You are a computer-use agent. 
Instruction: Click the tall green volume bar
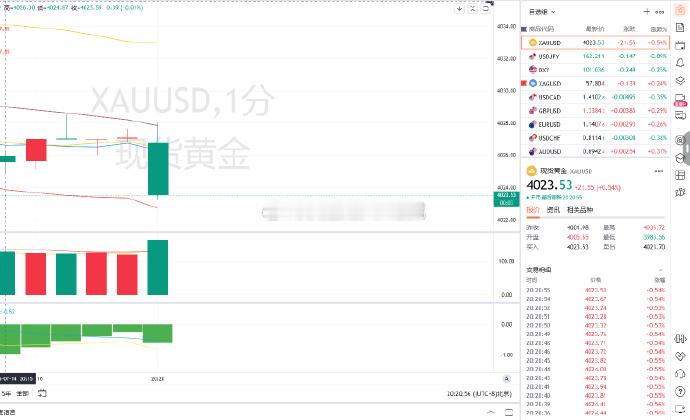pyautogui.click(x=158, y=267)
